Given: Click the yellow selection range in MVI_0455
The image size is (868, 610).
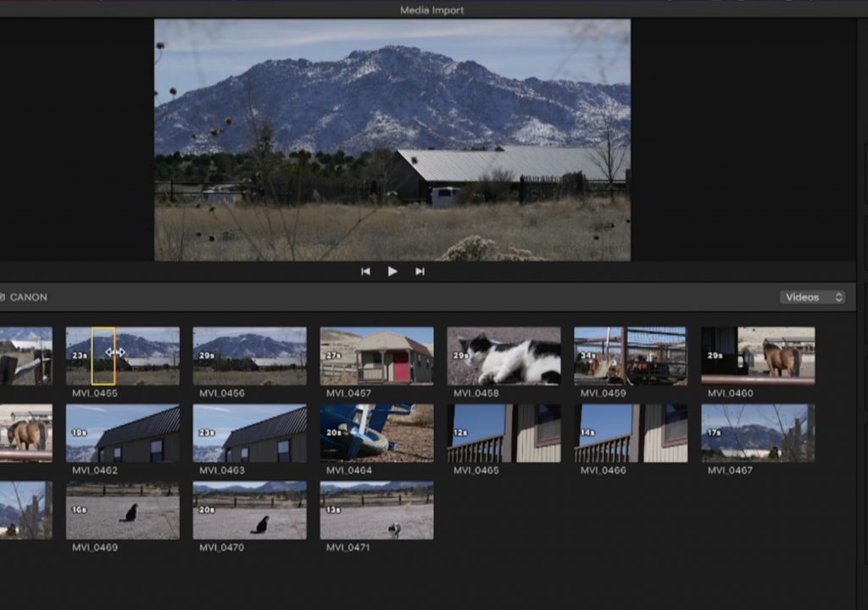Looking at the screenshot, I should tap(103, 355).
